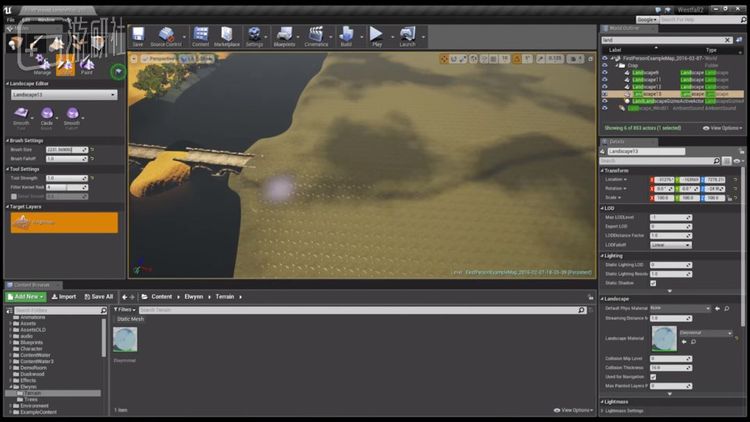Open the Window menu
Screen dimensions: 750x422
click(46, 19)
